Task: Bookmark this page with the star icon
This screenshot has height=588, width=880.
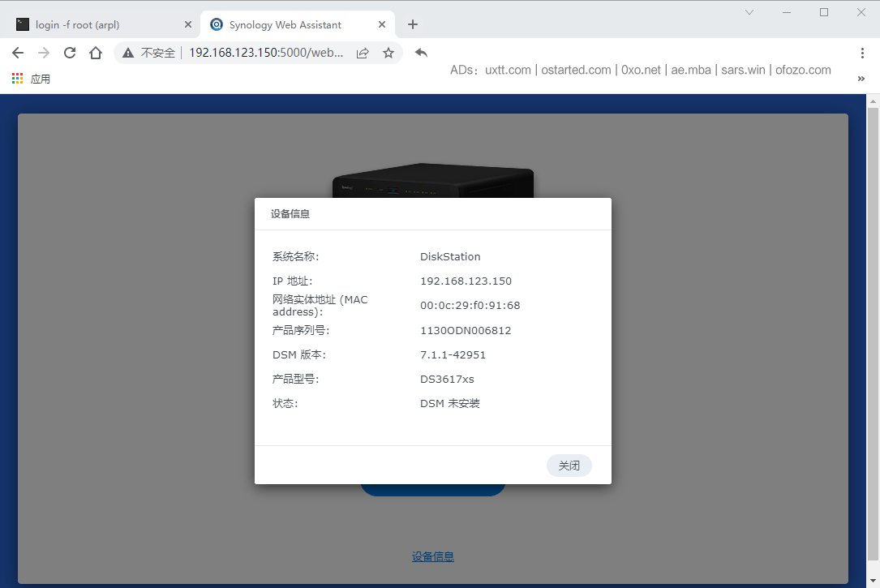Action: 388,53
